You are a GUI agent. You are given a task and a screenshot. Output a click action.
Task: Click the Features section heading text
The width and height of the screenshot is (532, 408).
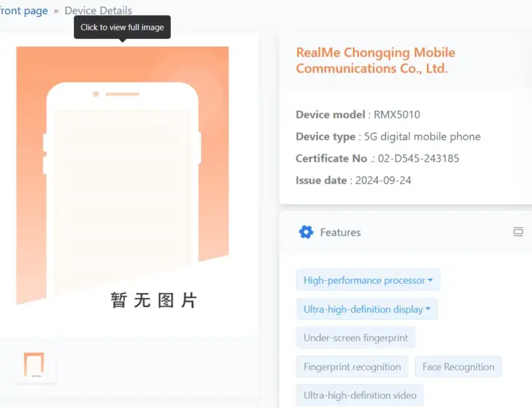[340, 233]
